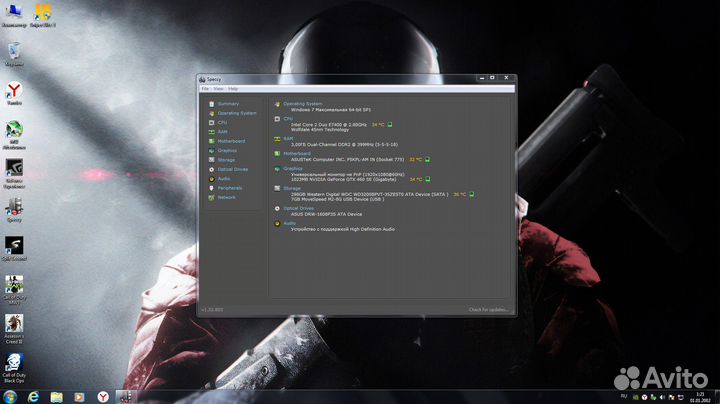The width and height of the screenshot is (720, 404).
Task: Click the memory stick icon beside RAM heading
Action: [277, 139]
